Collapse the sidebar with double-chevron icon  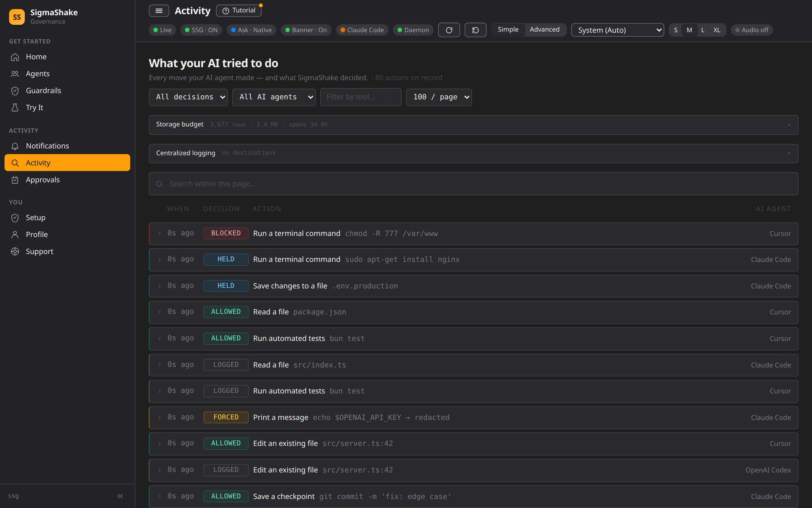[x=120, y=496]
